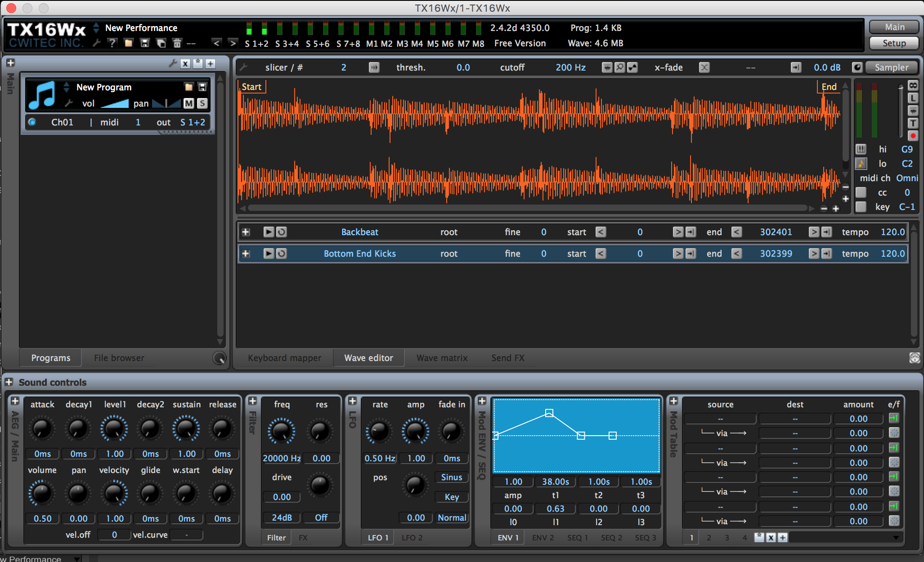Click the red record button
Screen dimensions: 924x562
pyautogui.click(x=913, y=135)
